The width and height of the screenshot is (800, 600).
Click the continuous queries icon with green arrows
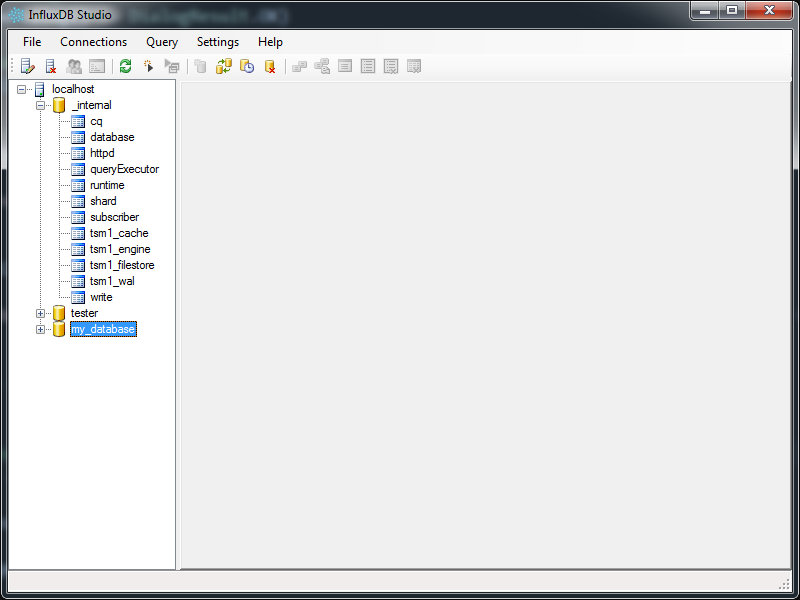[223, 66]
